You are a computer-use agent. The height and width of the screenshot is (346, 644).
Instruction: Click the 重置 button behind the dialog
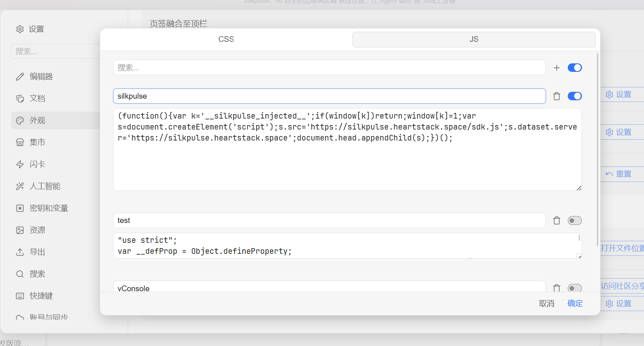pyautogui.click(x=622, y=174)
